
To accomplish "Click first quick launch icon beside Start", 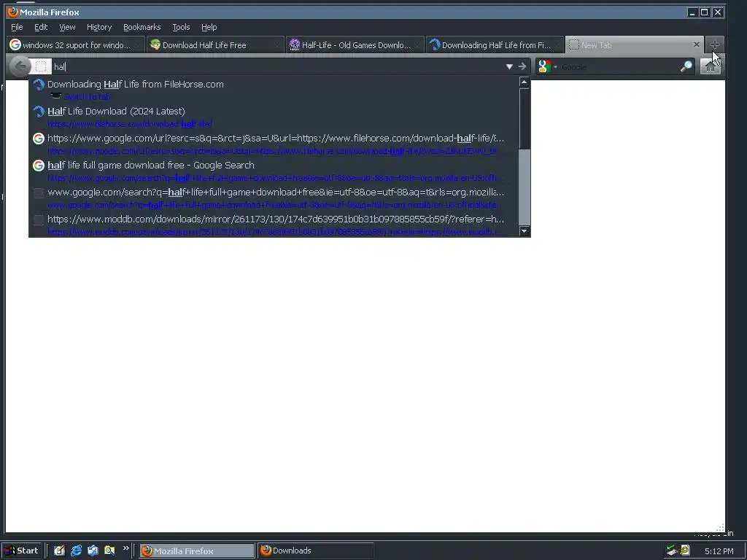I will 59,551.
